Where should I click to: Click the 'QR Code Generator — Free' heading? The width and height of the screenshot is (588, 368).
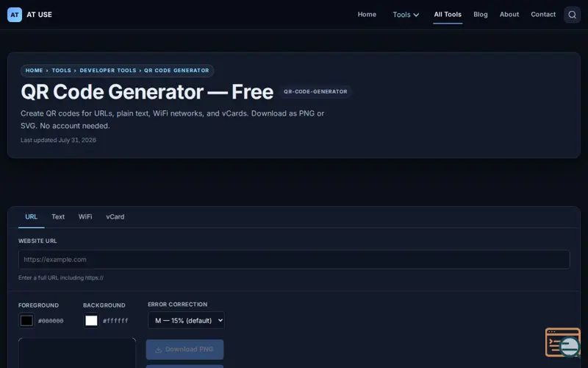click(x=147, y=92)
